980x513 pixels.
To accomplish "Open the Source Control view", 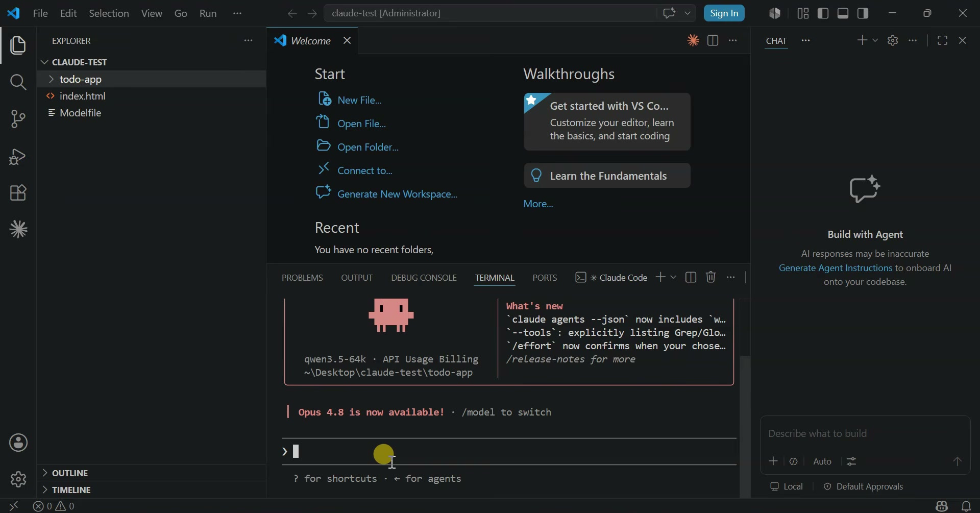I will (x=18, y=119).
